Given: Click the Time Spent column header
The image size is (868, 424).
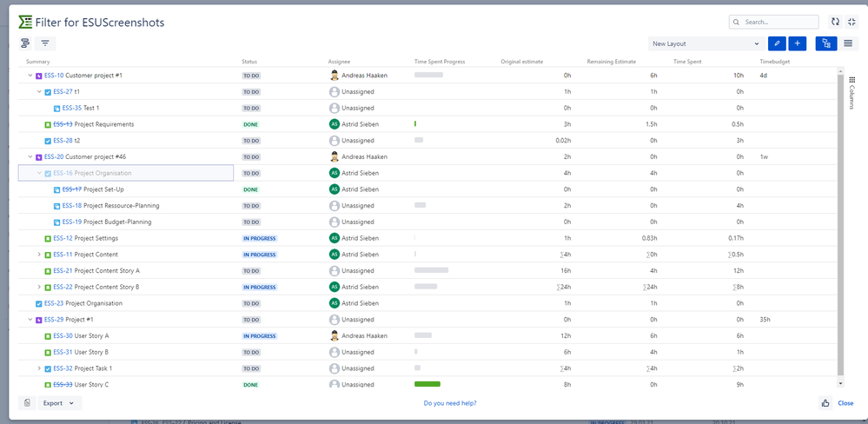Looking at the screenshot, I should [687, 62].
